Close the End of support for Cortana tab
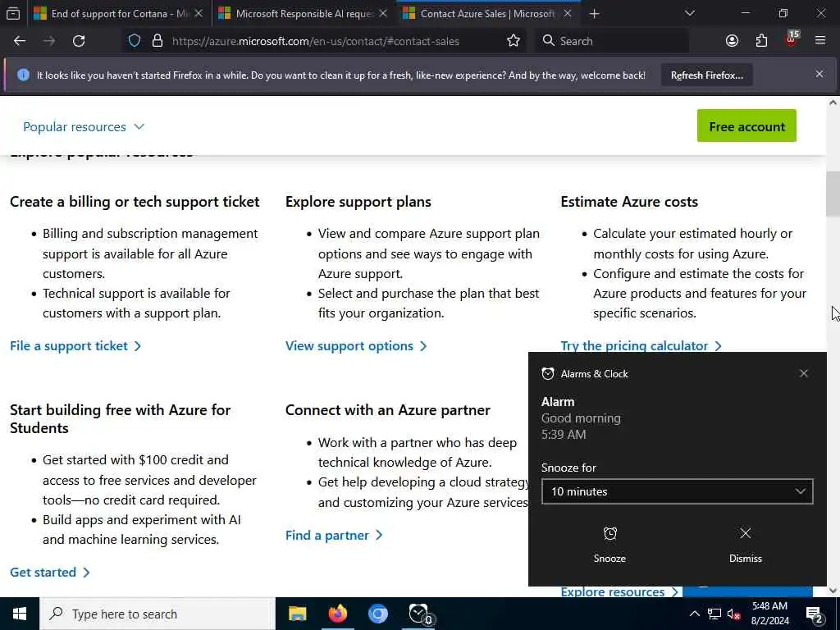This screenshot has width=840, height=630. pos(199,13)
